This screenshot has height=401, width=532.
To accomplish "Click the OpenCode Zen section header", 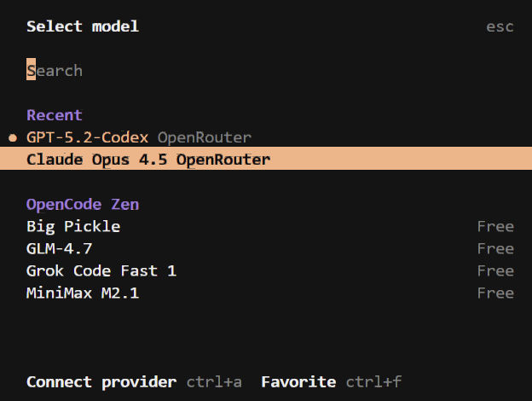I will coord(83,204).
